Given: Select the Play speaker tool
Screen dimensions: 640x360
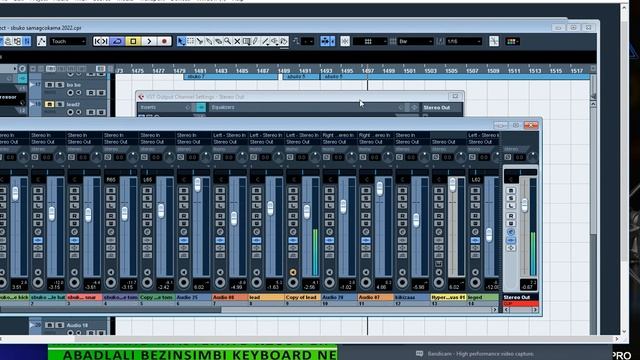Looking at the screenshot, I should pyautogui.click(x=275, y=41).
